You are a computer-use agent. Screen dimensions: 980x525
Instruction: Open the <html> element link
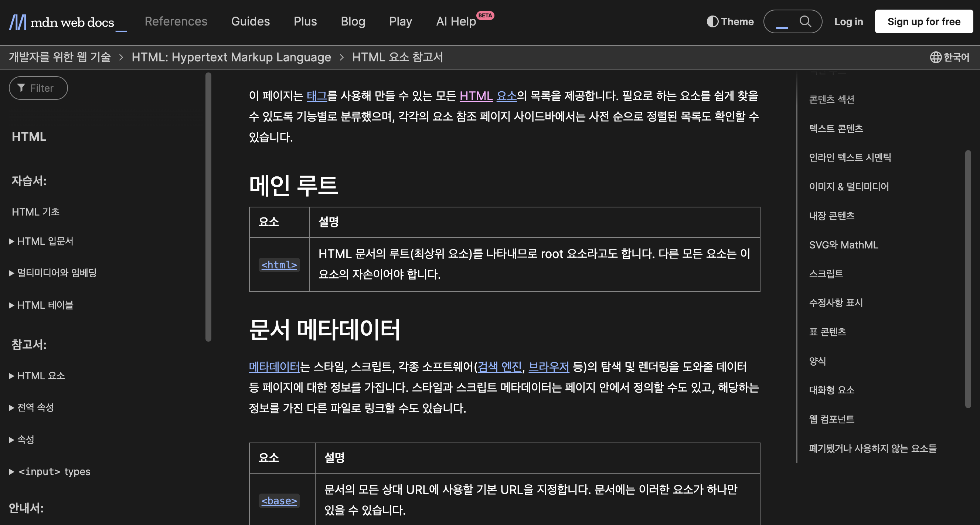pyautogui.click(x=279, y=265)
